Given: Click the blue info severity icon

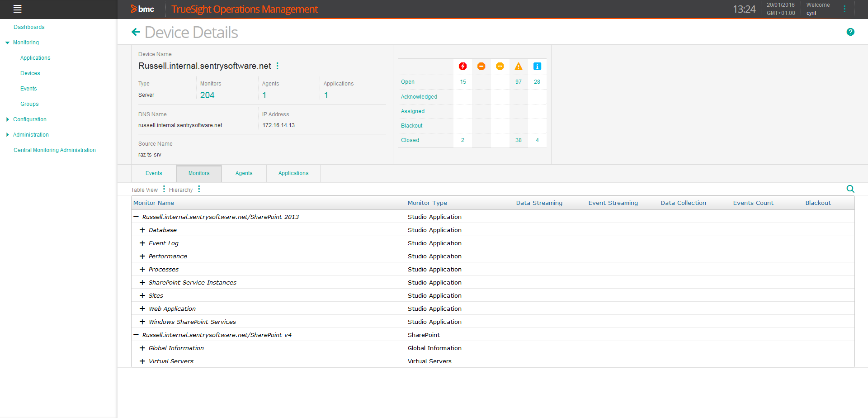Looking at the screenshot, I should pos(537,66).
